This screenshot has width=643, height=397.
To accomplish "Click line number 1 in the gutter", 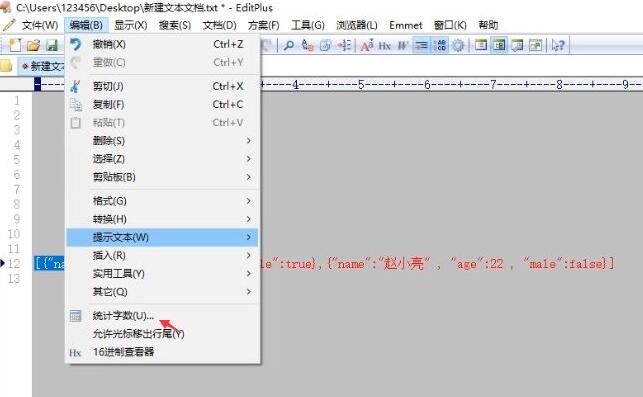I will (17, 100).
